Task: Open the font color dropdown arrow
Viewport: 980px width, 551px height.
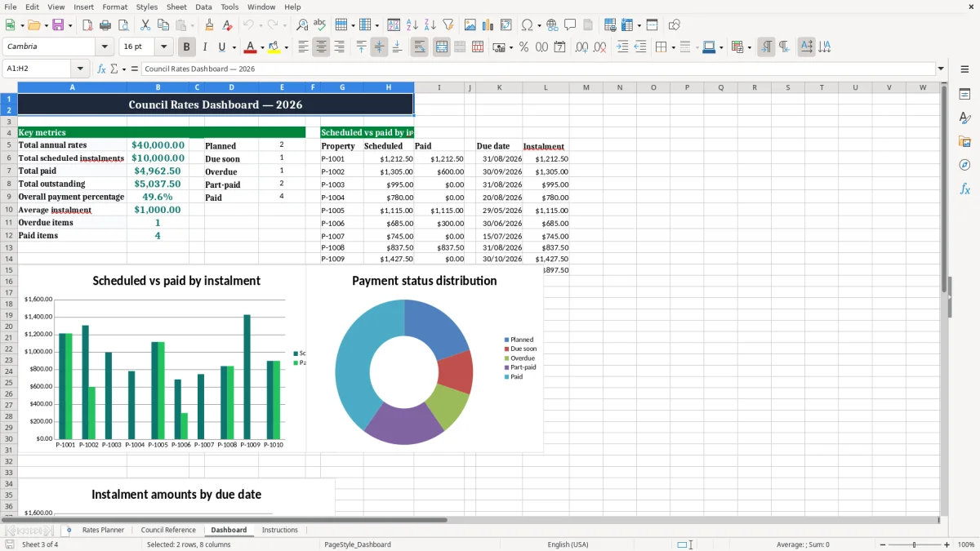Action: click(261, 47)
